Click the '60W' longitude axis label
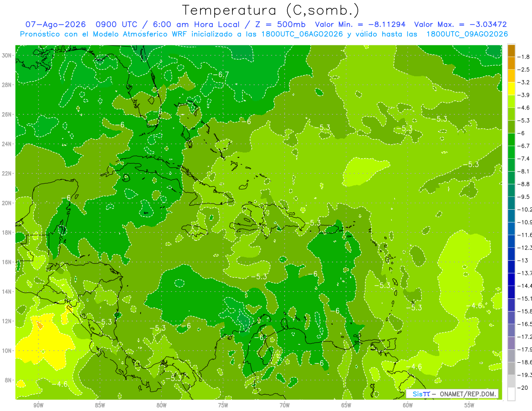This screenshot has width=532, height=411. (408, 405)
